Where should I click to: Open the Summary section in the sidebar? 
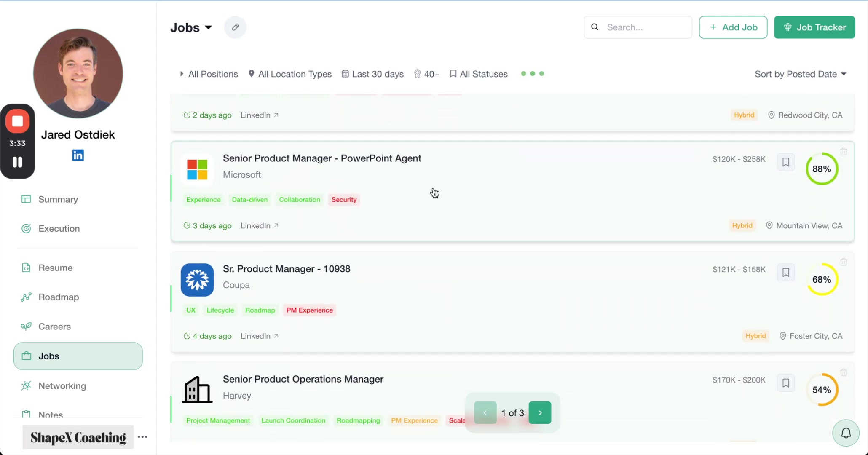pos(58,199)
